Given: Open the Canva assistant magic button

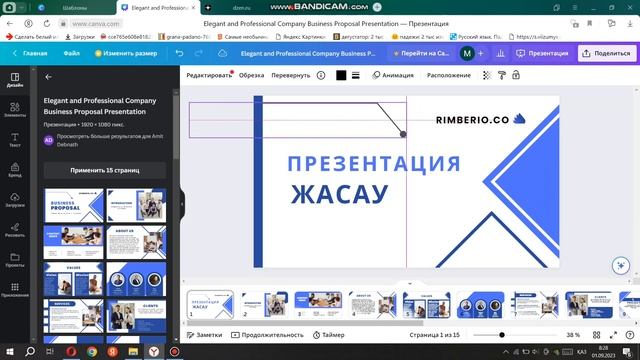Looking at the screenshot, I should coord(621,265).
